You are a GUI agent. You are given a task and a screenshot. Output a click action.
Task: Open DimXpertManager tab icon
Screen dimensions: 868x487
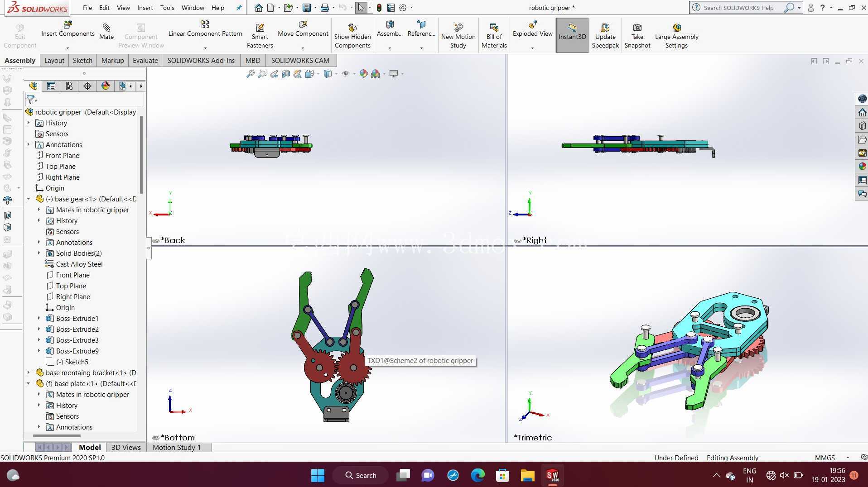(87, 86)
